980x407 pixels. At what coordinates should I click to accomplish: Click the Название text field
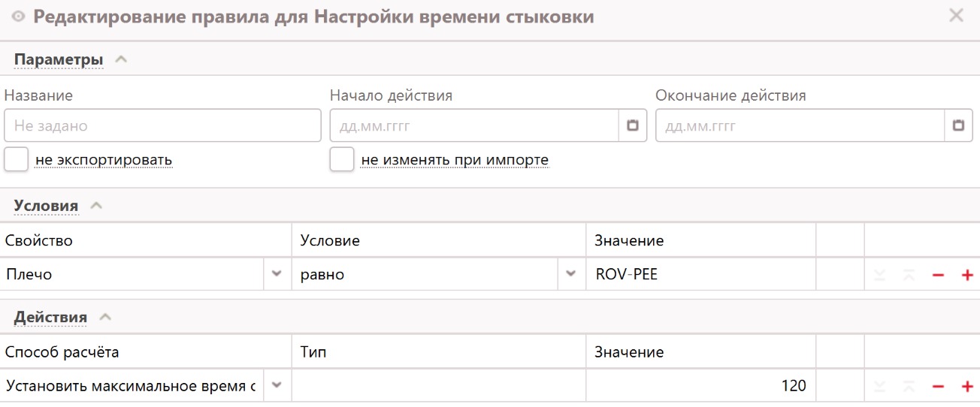click(x=162, y=126)
